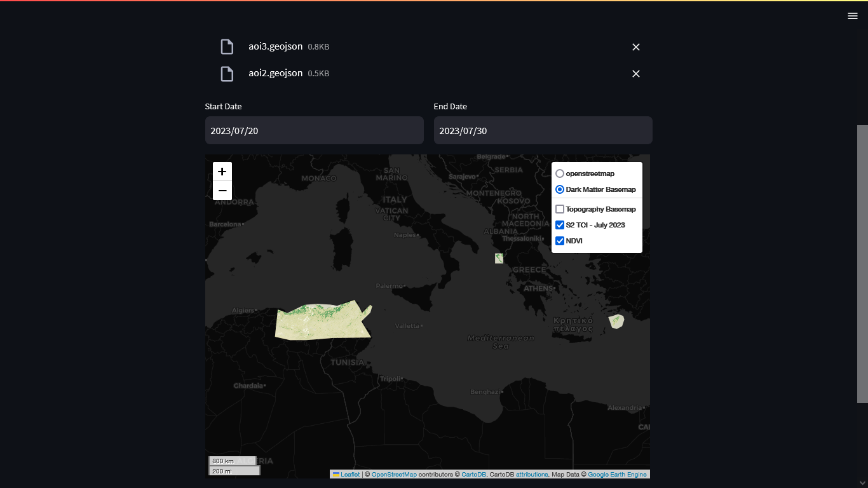
Task: Open the hamburger main menu
Action: [x=853, y=16]
